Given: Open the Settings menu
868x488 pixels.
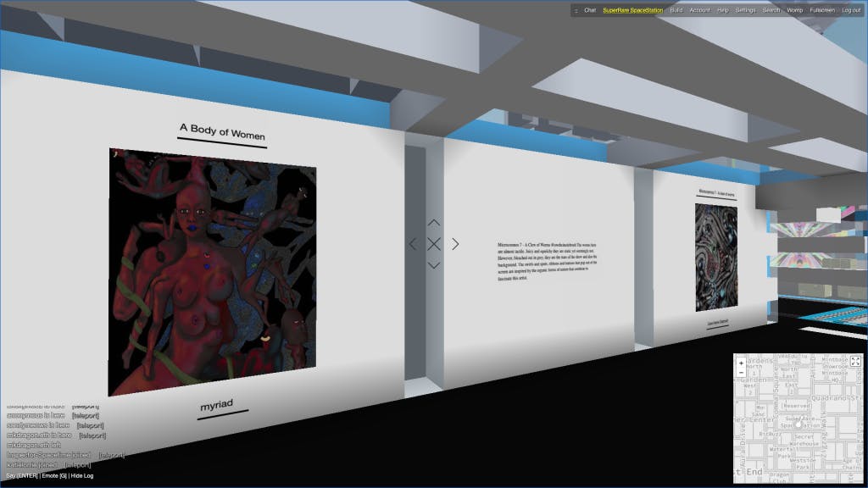Looking at the screenshot, I should pyautogui.click(x=746, y=10).
